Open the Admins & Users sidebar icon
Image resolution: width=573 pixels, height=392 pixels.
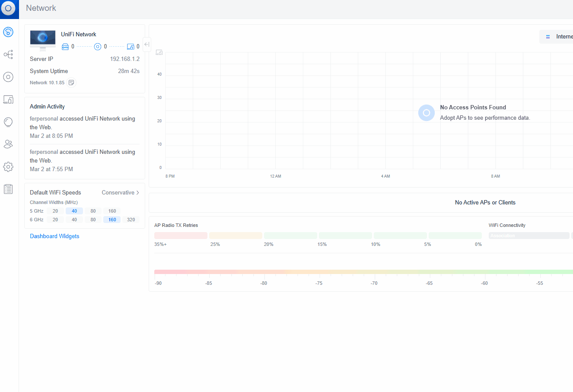point(8,144)
